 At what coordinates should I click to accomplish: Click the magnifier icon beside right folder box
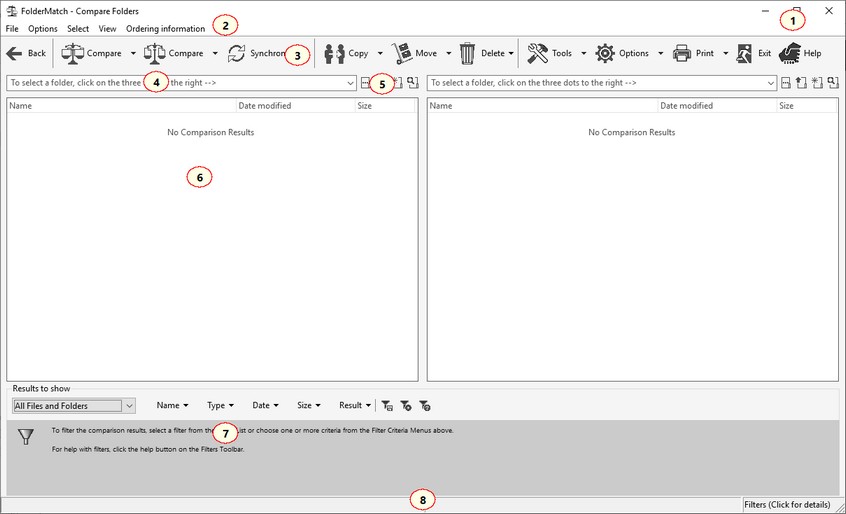[833, 83]
